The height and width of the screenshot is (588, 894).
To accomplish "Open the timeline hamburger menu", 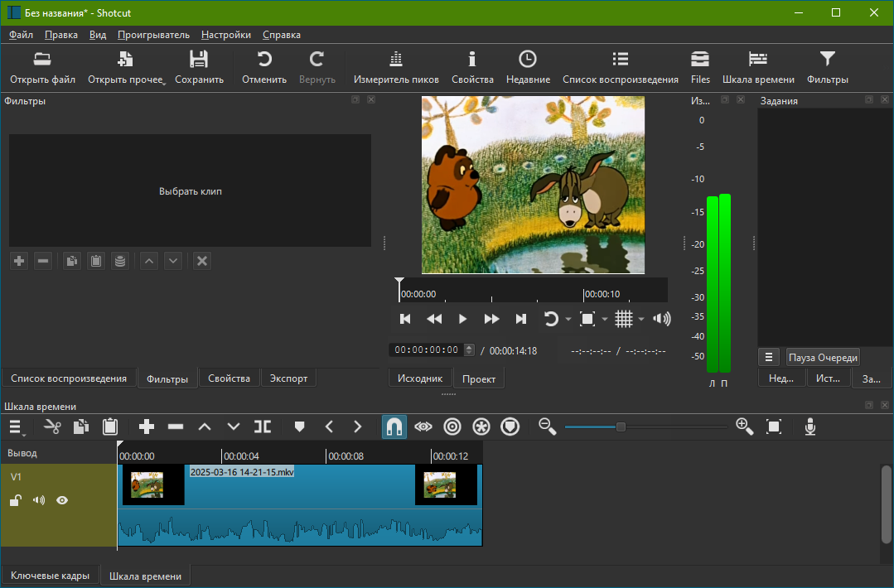I will [16, 427].
